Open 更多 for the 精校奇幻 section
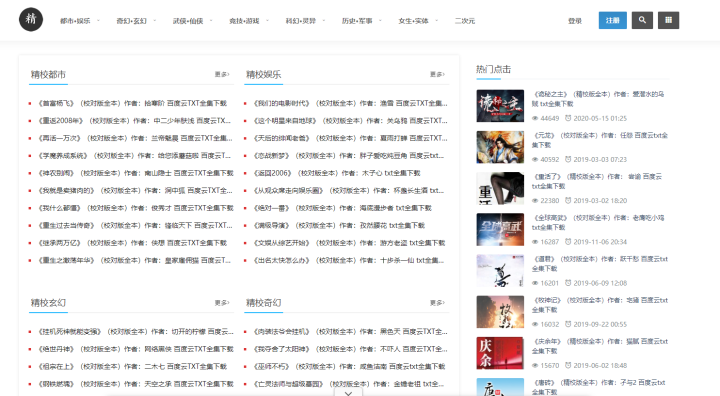The image size is (720, 396). click(437, 303)
